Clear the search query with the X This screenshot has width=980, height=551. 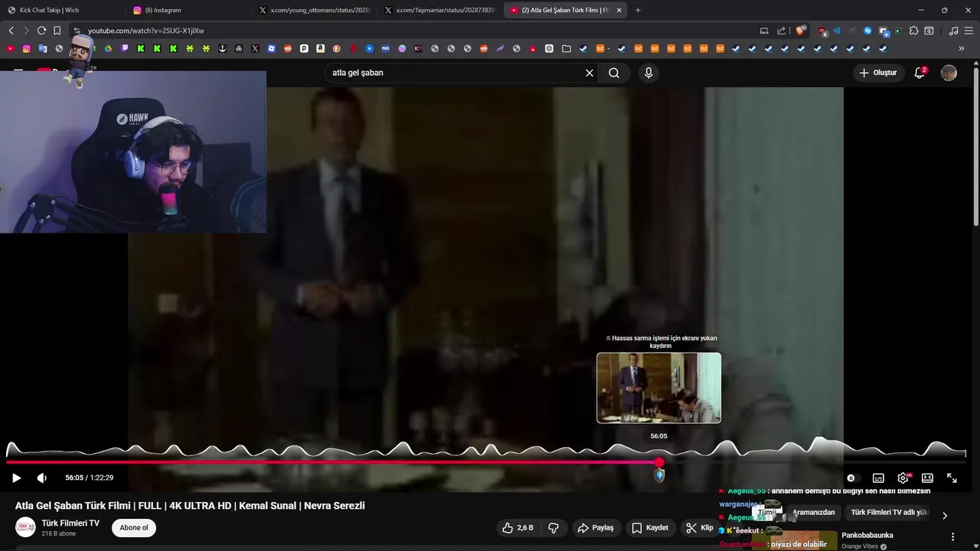590,73
